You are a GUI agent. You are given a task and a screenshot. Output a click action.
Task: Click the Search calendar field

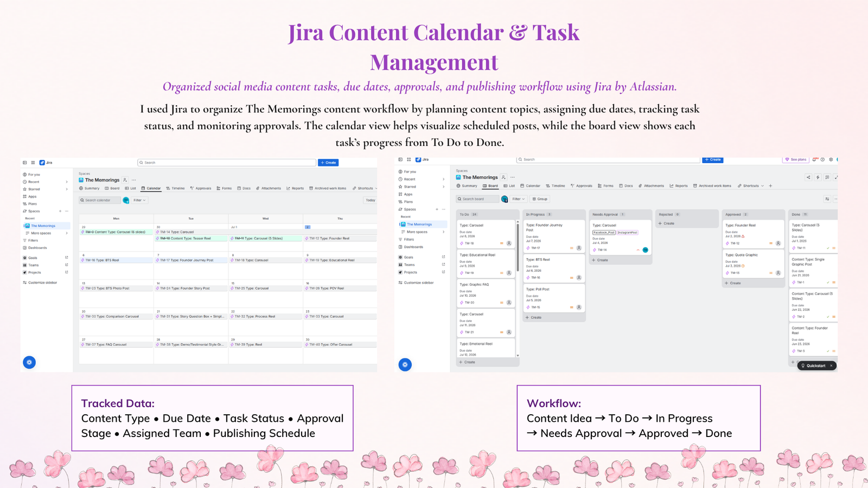[x=100, y=200]
